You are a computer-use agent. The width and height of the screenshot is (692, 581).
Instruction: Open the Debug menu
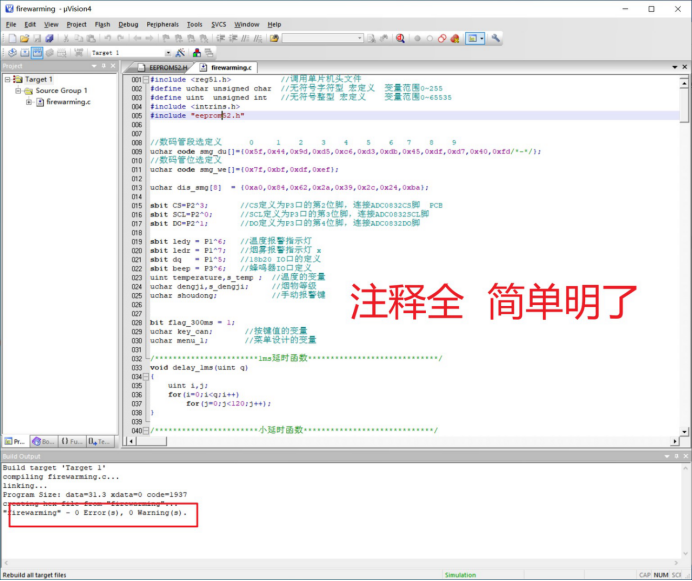coord(128,24)
